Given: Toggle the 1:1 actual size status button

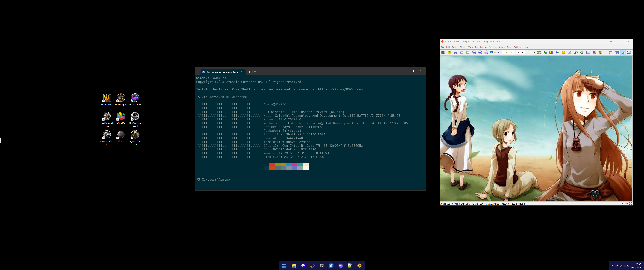Looking at the screenshot, I should (x=622, y=204).
